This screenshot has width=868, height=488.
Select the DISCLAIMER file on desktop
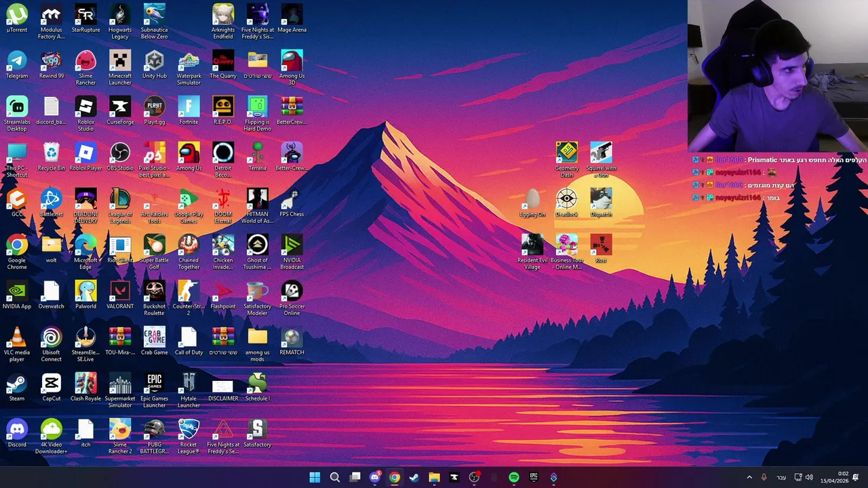(223, 388)
